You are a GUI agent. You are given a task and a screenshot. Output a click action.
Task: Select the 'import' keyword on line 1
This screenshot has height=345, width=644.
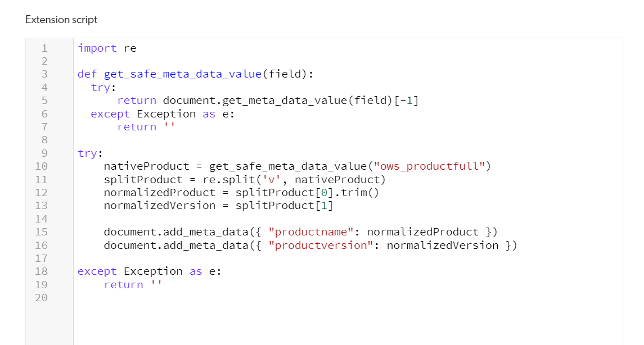[x=97, y=48]
